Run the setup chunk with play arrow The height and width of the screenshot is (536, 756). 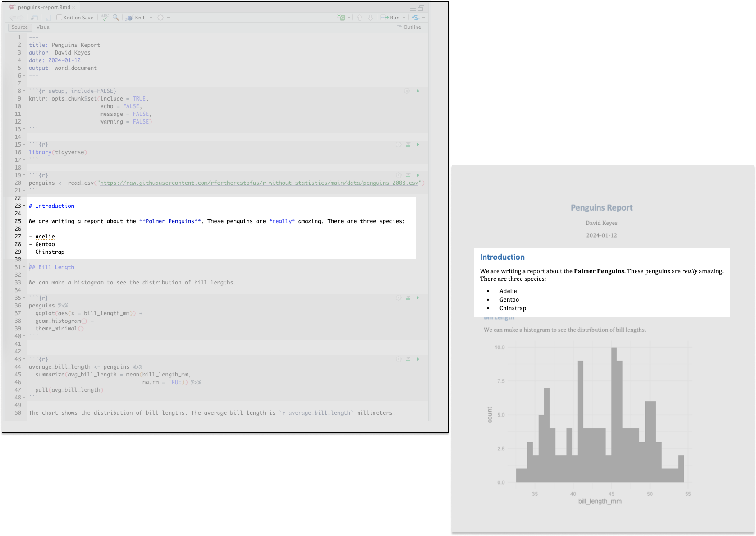(x=418, y=91)
